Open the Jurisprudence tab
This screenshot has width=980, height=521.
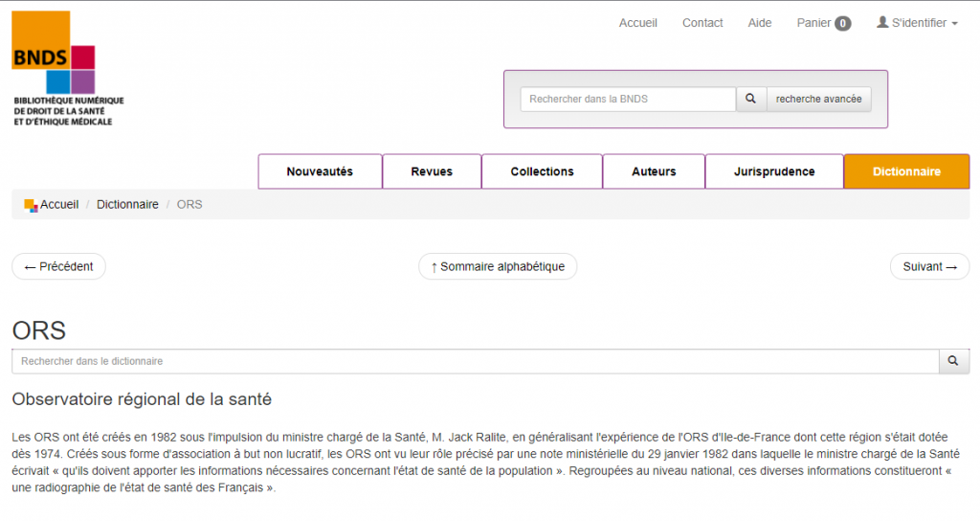[774, 171]
